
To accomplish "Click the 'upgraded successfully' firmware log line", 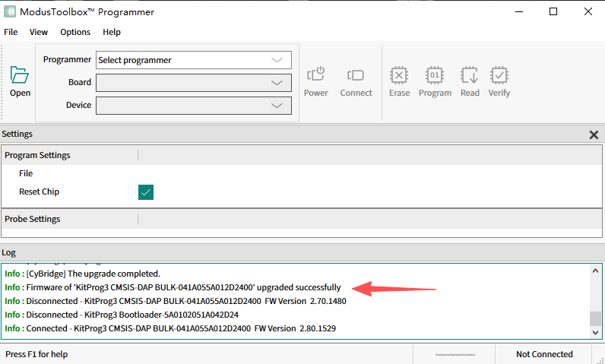I will click(x=173, y=288).
